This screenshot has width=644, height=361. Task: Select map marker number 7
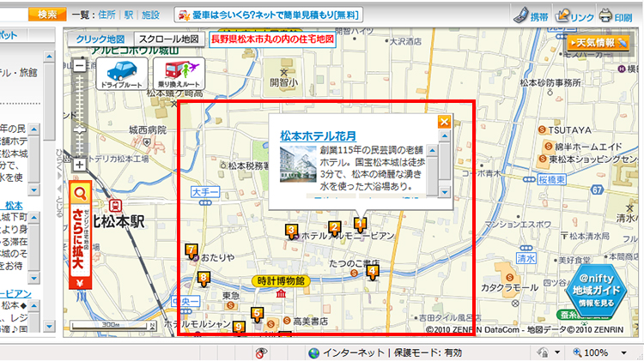(191, 250)
